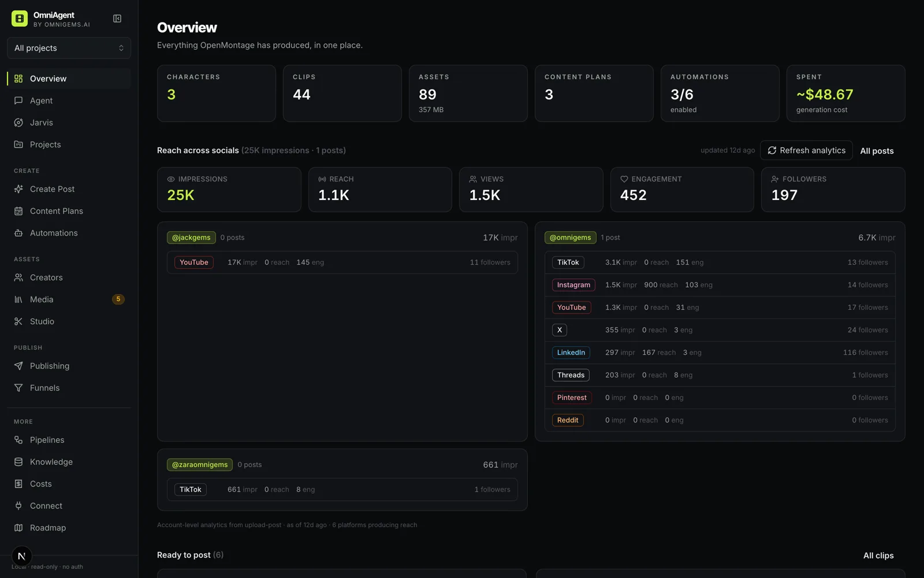Image resolution: width=924 pixels, height=578 pixels.
Task: Click the Instagram platform tag
Action: [573, 285]
